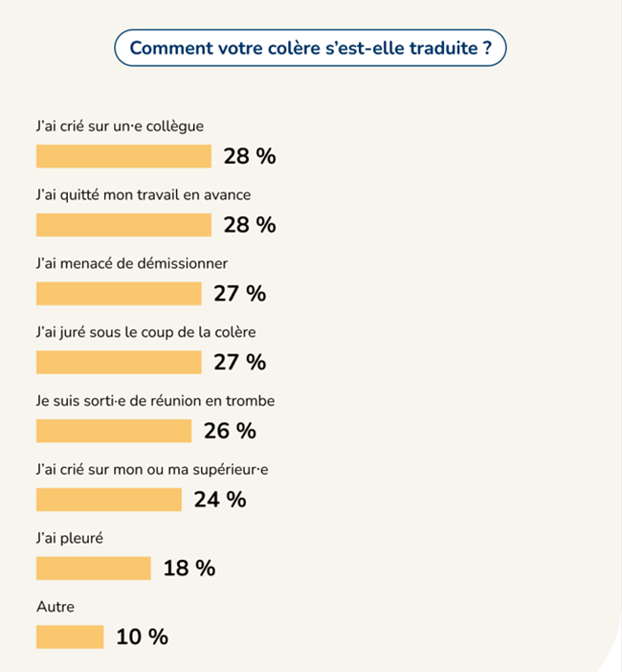Select the label "Je suis sorti·e de réunion en trombe"

point(154,400)
